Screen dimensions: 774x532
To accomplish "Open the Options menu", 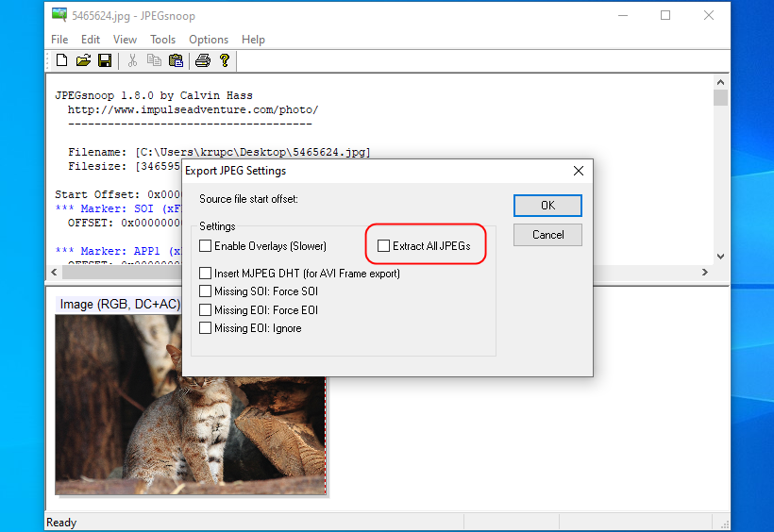I will 209,40.
